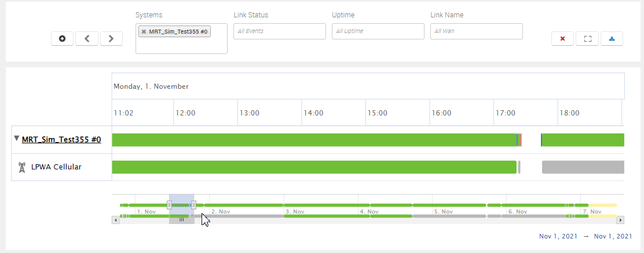Click the right handle of the range selector

[x=193, y=205]
